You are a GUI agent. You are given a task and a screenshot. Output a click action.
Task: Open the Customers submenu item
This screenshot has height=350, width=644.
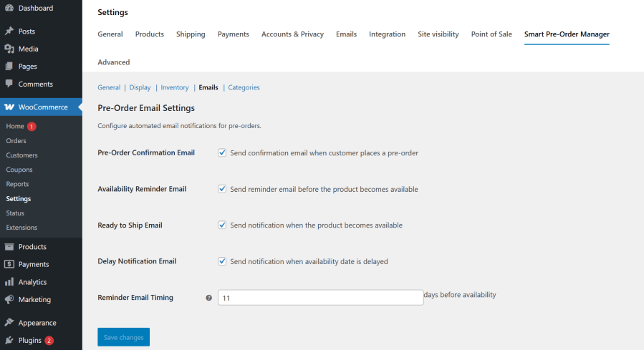tap(21, 155)
